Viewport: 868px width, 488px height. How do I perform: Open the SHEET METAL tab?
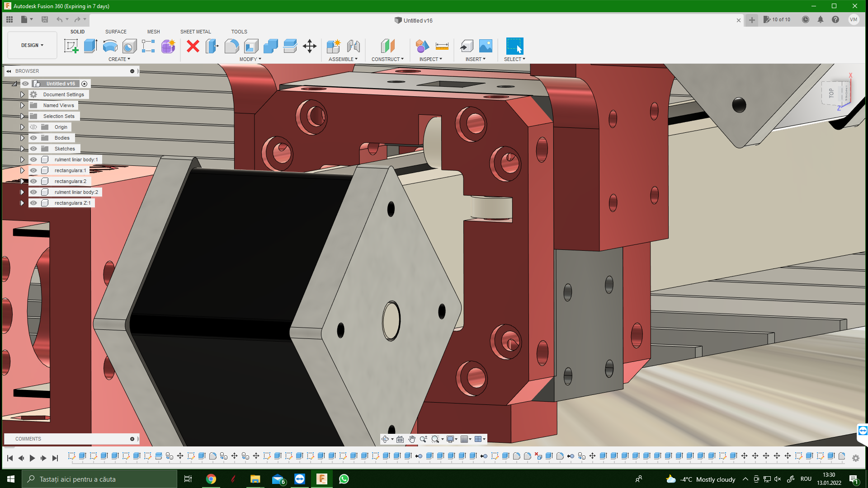(x=195, y=32)
